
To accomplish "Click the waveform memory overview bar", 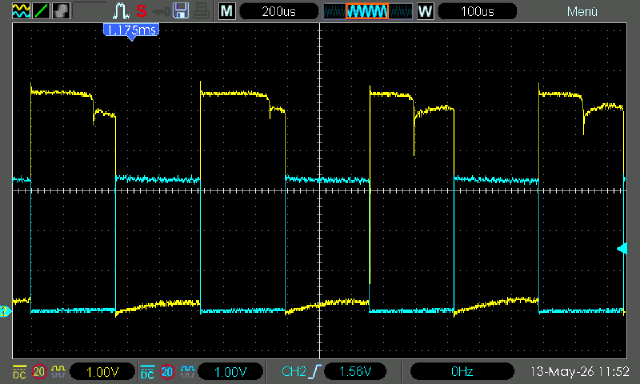I will 368,11.
